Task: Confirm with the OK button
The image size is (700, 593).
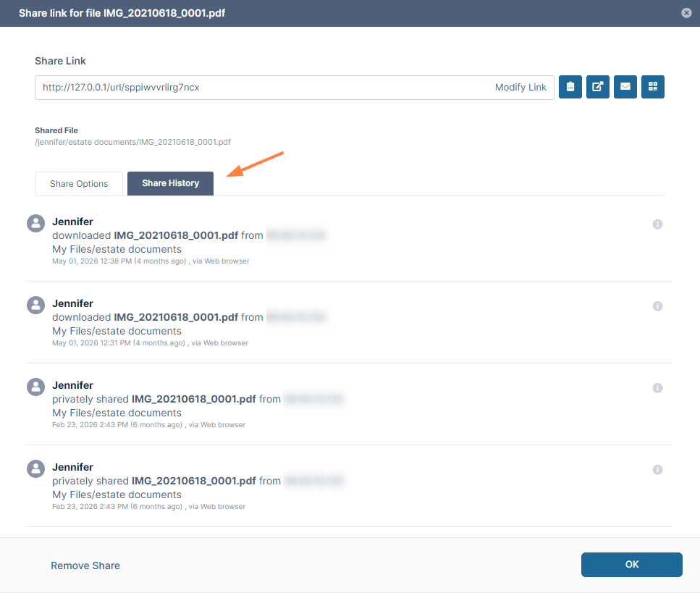Action: pos(632,565)
